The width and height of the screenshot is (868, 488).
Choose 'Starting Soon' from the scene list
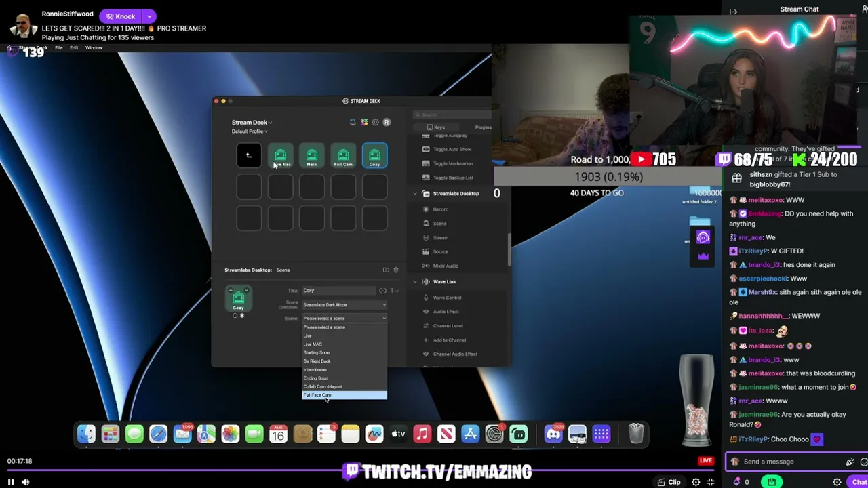coord(344,353)
